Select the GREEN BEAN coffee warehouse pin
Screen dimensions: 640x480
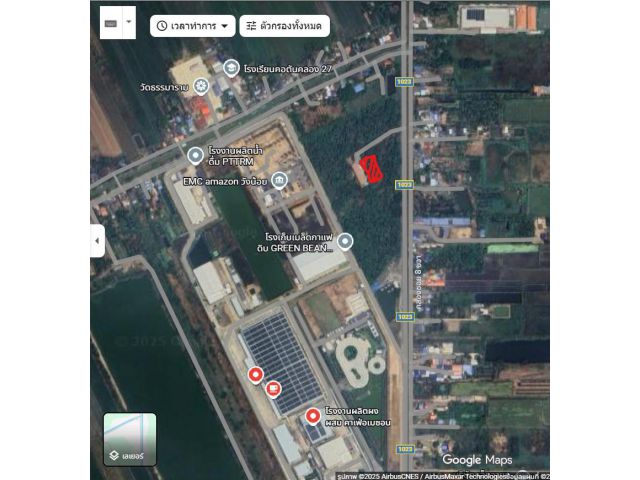345,241
